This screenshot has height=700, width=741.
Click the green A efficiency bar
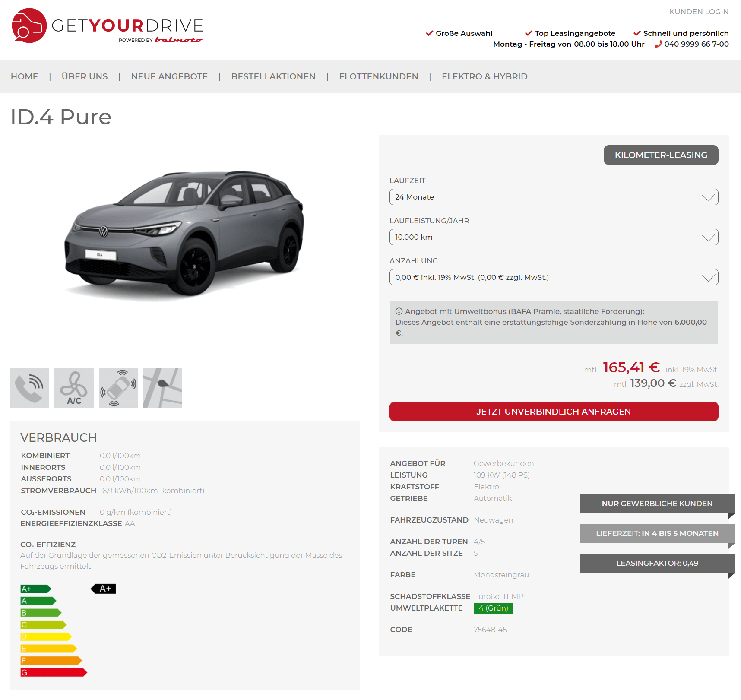38,601
